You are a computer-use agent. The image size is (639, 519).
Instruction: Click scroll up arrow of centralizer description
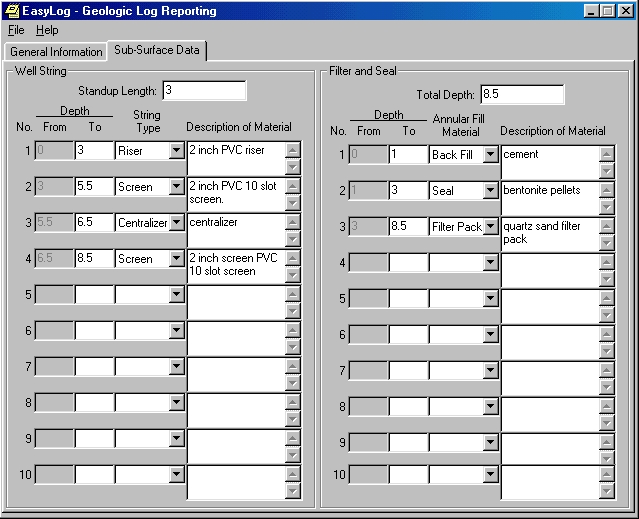click(x=293, y=222)
